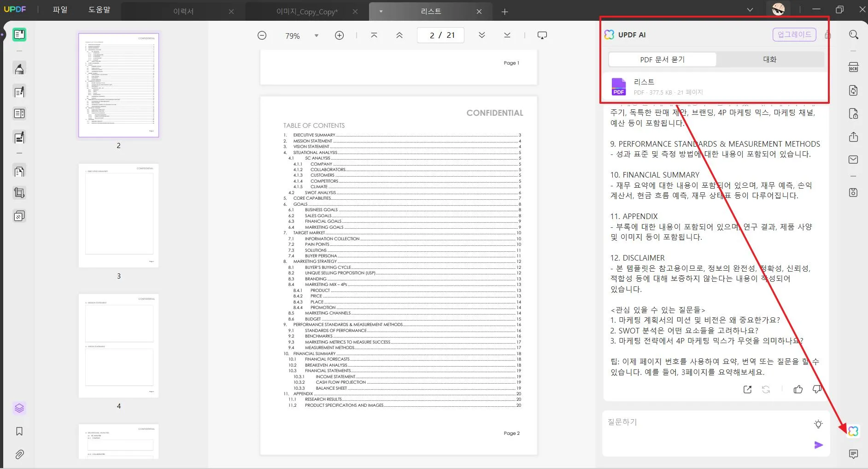Open the Protect PDF lock icon

point(853,113)
